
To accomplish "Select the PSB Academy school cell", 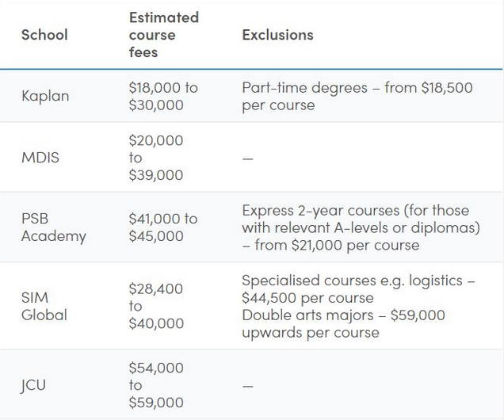I will [x=53, y=227].
